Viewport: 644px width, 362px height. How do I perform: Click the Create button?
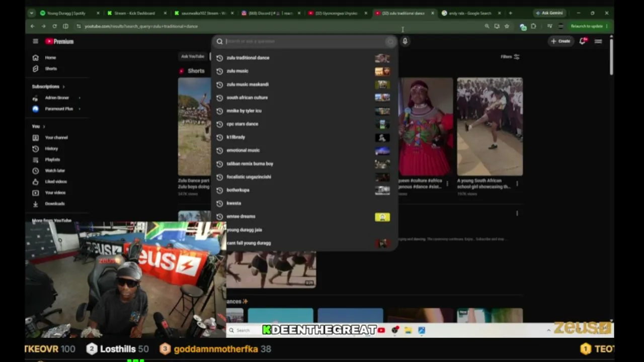[560, 41]
